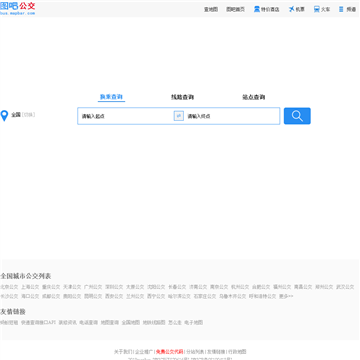Click the 全国 city label
The image size is (360, 360).
(16, 115)
